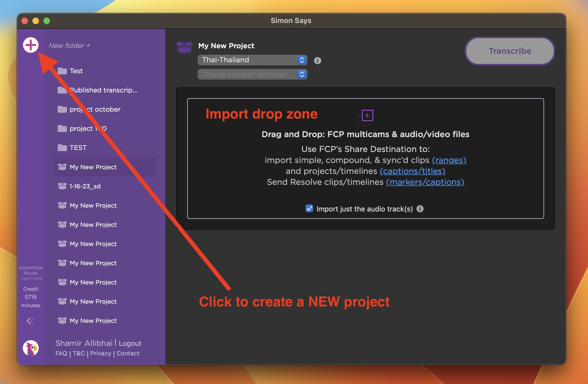Collapse the sidebar with double chevron
The width and height of the screenshot is (588, 384).
coord(31,321)
